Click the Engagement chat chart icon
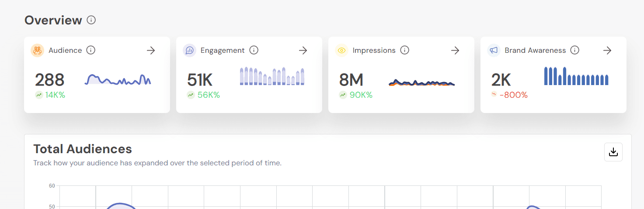644x209 pixels. point(189,50)
